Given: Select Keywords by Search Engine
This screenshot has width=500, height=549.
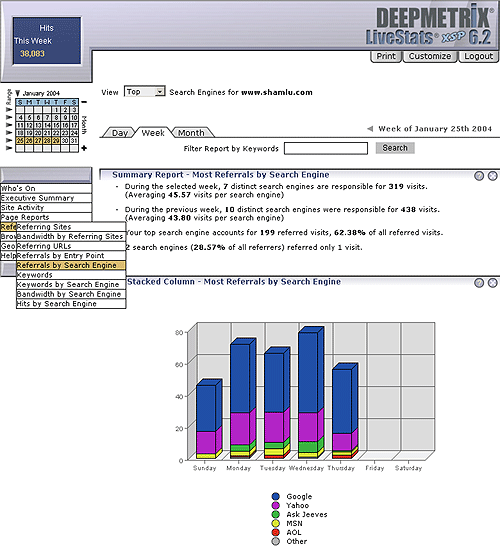Looking at the screenshot, I should coord(71,285).
